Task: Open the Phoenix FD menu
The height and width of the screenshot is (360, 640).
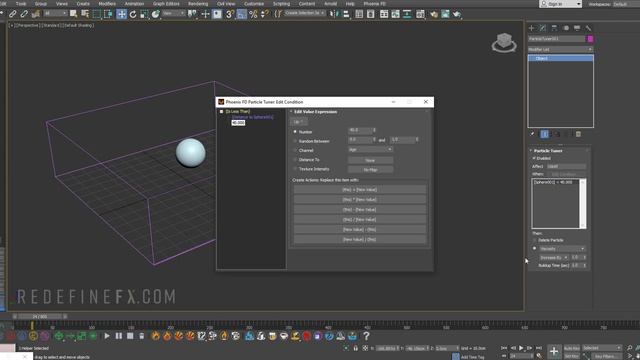Action: tap(374, 4)
